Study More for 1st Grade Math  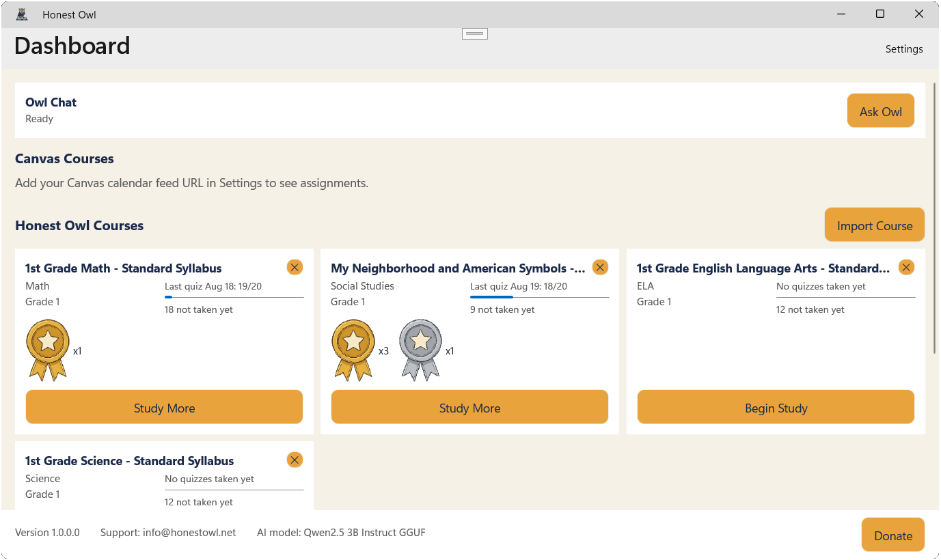pyautogui.click(x=164, y=407)
